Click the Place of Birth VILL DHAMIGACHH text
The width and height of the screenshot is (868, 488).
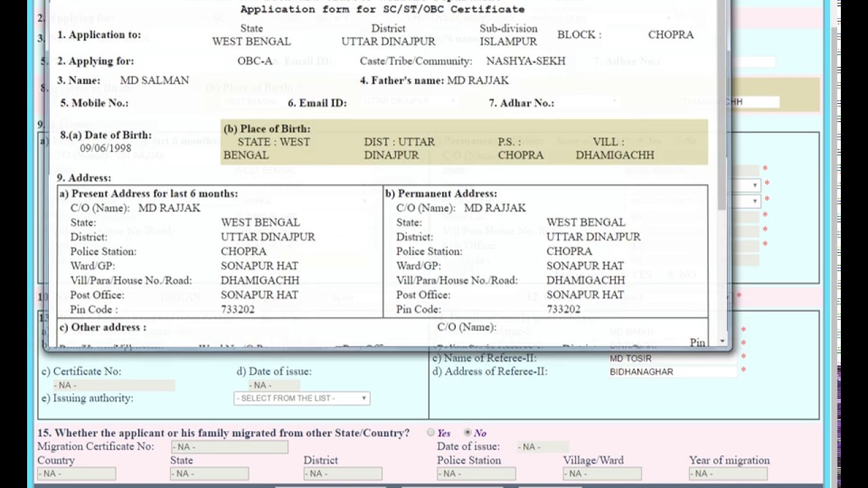pyautogui.click(x=615, y=148)
